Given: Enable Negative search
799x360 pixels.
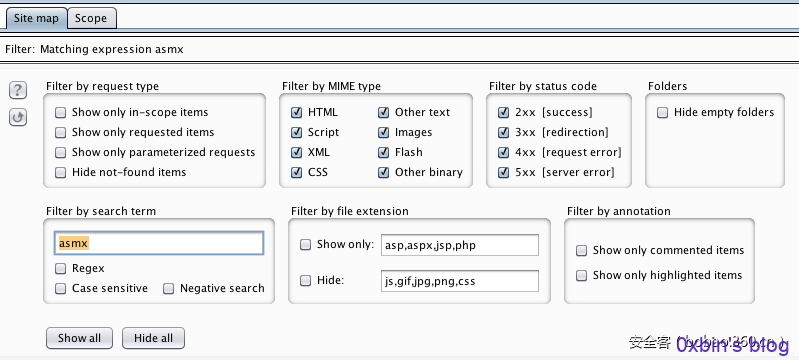Looking at the screenshot, I should [169, 289].
